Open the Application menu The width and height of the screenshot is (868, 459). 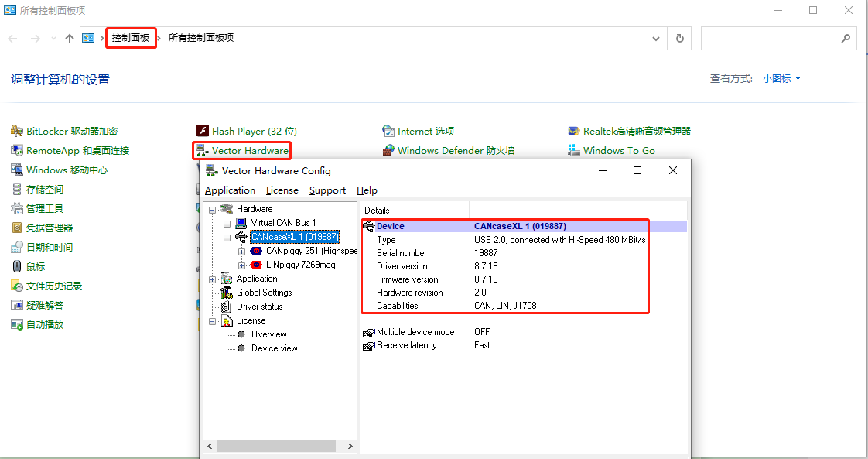coord(230,190)
